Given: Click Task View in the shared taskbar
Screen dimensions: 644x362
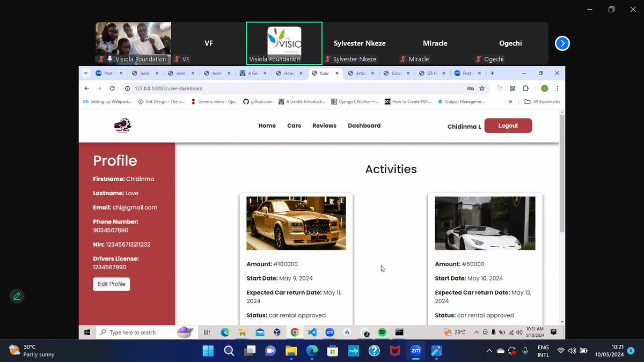Looking at the screenshot, I should click(207, 333).
